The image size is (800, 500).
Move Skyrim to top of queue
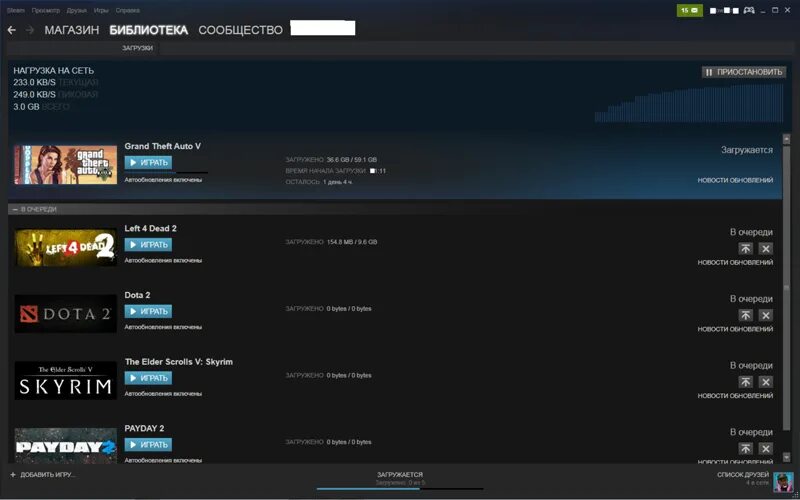[745, 382]
